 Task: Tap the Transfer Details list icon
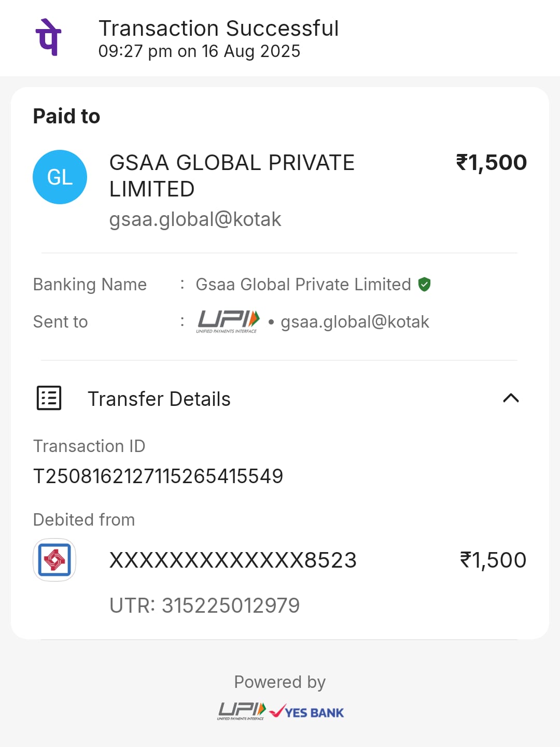click(49, 398)
